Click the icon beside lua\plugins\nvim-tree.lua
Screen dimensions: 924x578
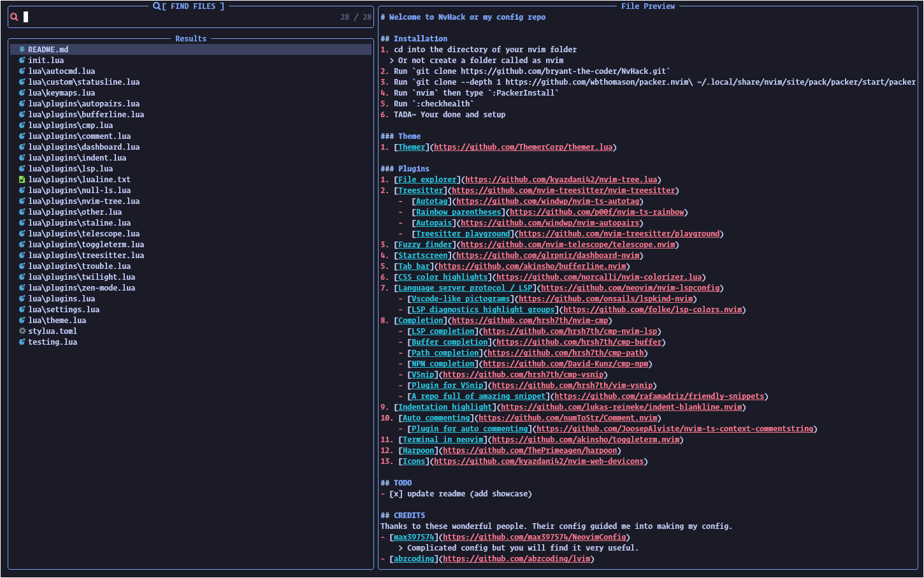pyautogui.click(x=22, y=201)
